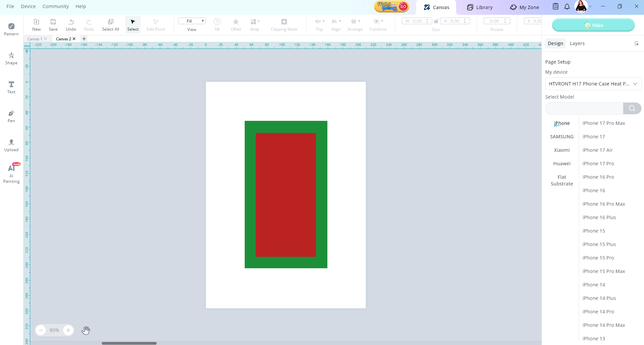
Task: Click the Undo icon
Action: 71,25
